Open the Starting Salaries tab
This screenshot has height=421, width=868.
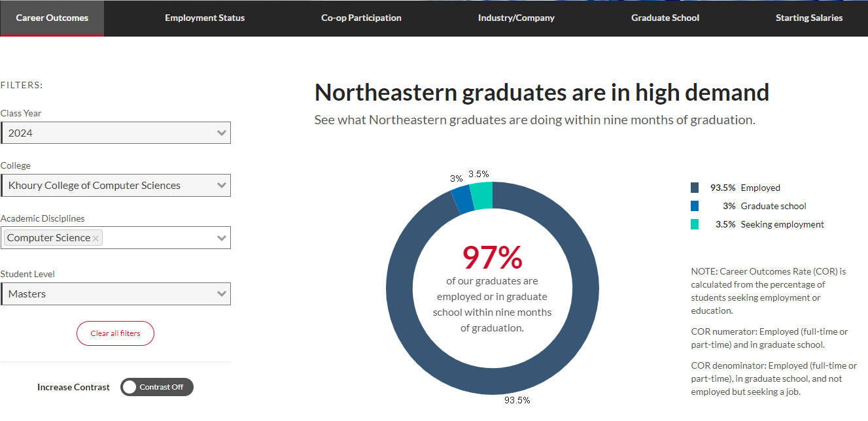809,18
